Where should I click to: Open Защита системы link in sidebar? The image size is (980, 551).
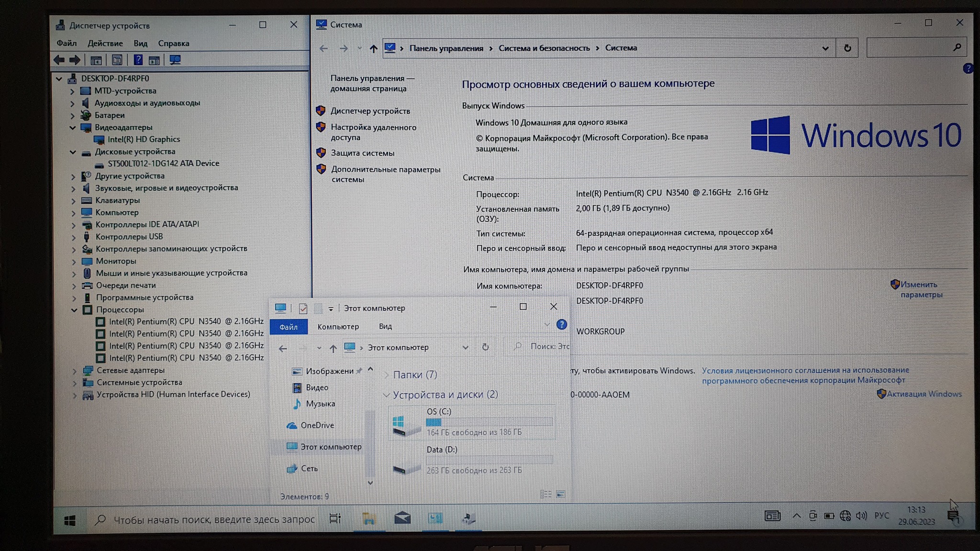tap(362, 153)
